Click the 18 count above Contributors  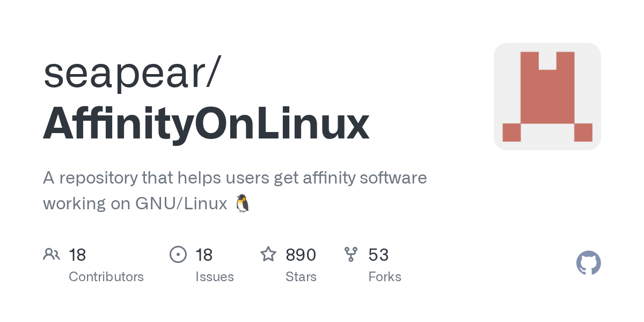77,254
